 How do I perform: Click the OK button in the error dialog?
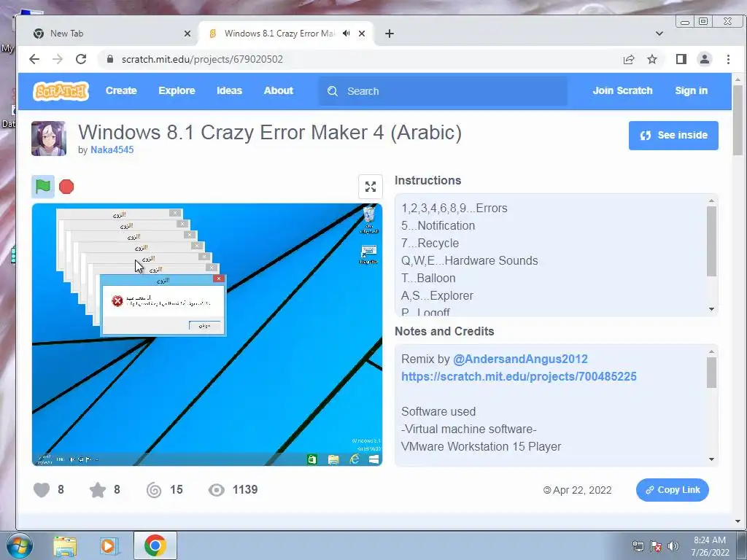click(204, 326)
